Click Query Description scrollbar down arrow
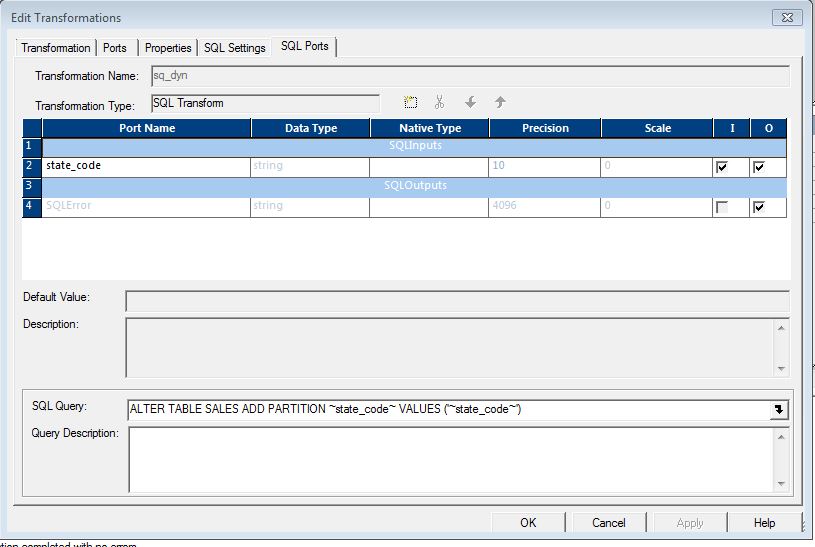Screen dimensions: 815x547 click(781, 484)
